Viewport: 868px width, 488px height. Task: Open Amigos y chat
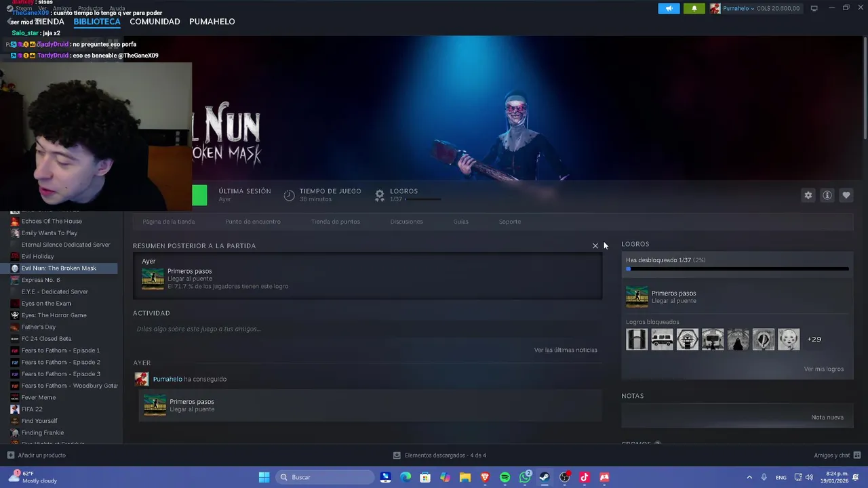(x=837, y=455)
